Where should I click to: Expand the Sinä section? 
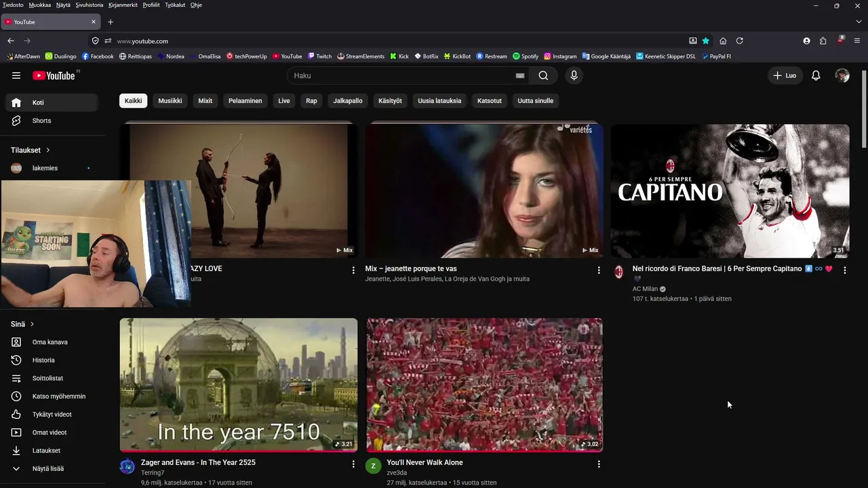(22, 324)
